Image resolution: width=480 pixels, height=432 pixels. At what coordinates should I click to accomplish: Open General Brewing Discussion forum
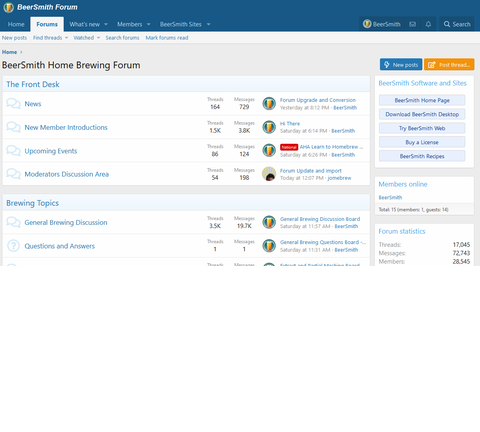[x=66, y=222]
